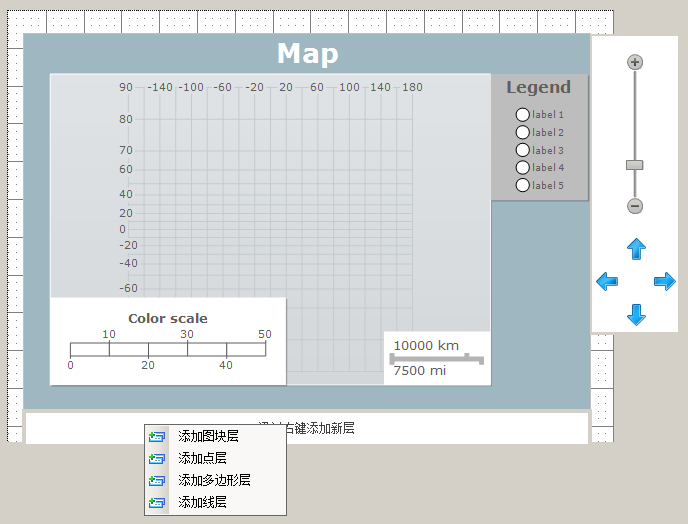Select the label 1 legend circle
This screenshot has width=688, height=524.
[523, 115]
